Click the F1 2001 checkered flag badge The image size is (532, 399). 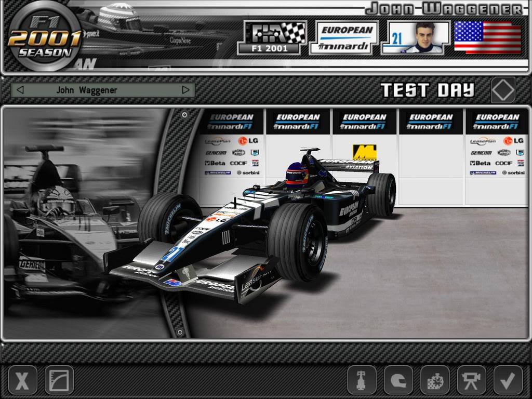point(272,37)
